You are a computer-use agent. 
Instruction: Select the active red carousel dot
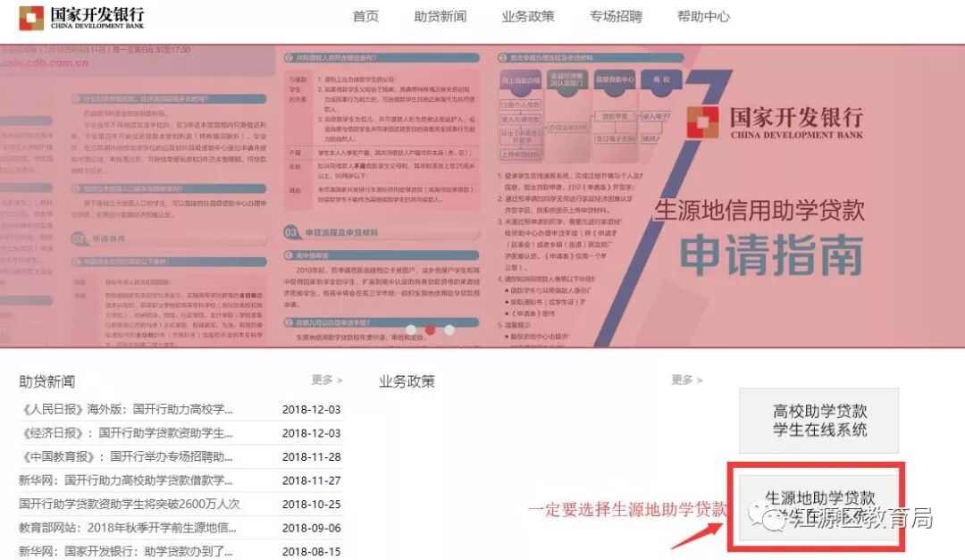[x=430, y=330]
